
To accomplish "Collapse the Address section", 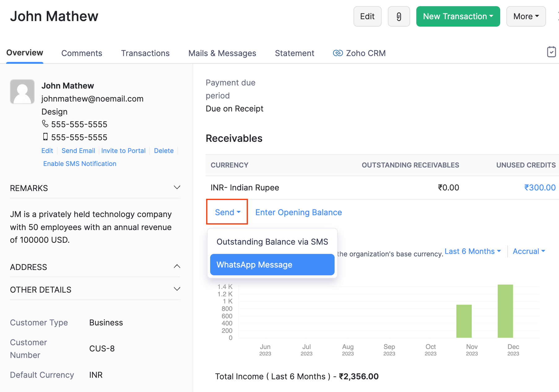I will point(177,266).
